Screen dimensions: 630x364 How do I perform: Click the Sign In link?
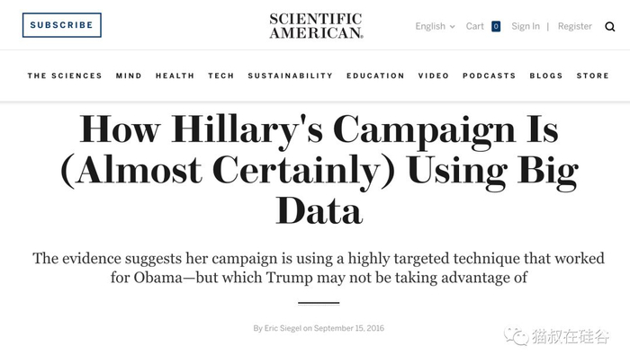pos(526,26)
